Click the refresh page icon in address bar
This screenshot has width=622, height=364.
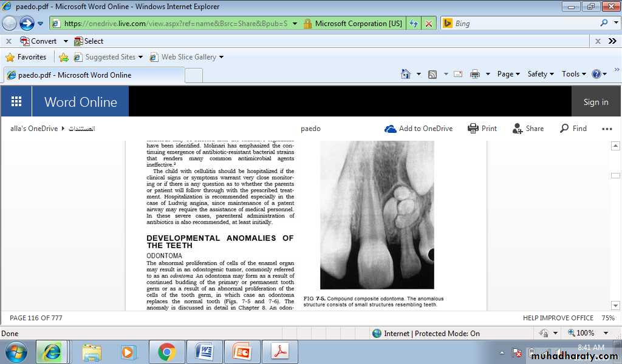coord(414,24)
